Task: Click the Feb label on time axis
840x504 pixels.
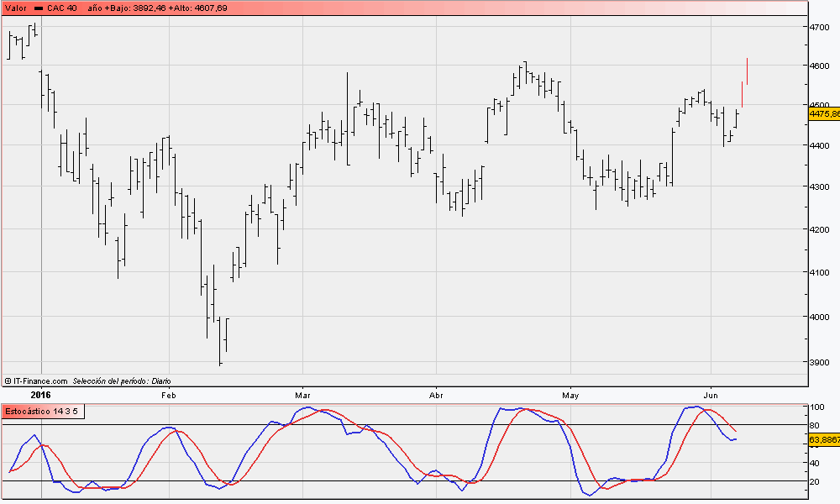Action: click(168, 394)
